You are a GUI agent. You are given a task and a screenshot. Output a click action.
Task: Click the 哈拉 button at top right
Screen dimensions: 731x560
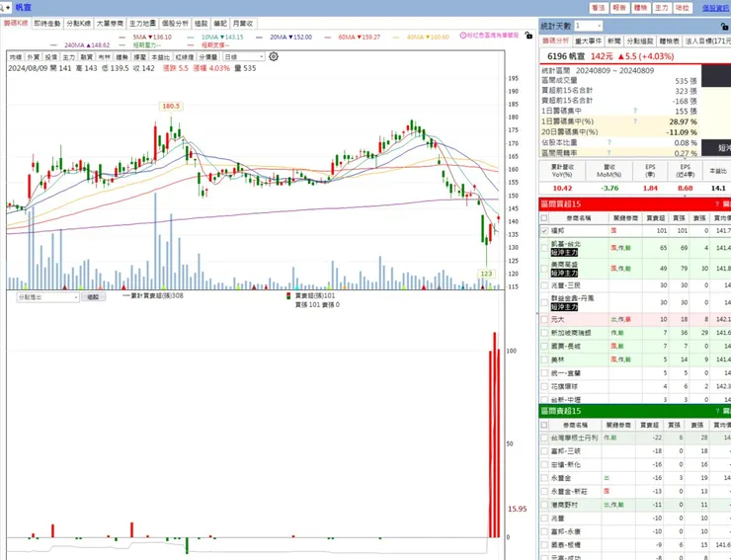pos(683,8)
